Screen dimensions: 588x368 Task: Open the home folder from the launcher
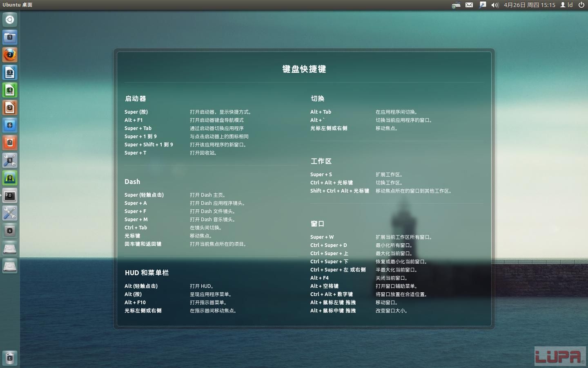[x=10, y=37]
